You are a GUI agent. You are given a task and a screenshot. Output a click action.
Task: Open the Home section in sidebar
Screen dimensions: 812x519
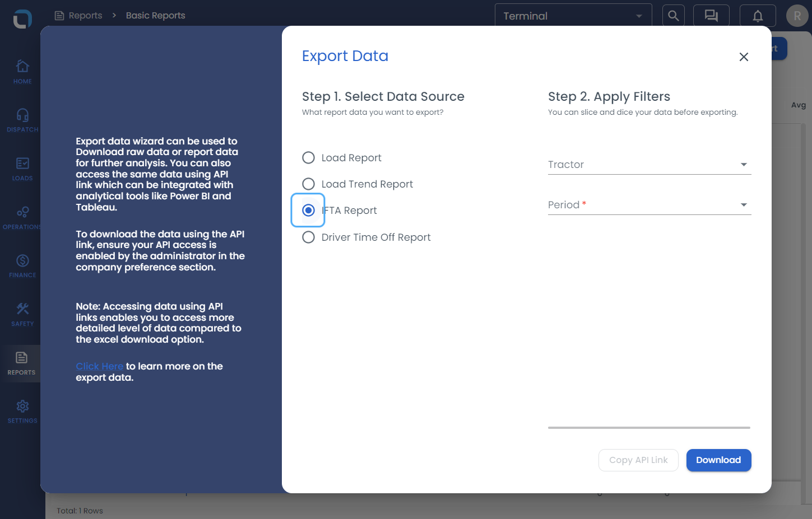click(x=22, y=71)
